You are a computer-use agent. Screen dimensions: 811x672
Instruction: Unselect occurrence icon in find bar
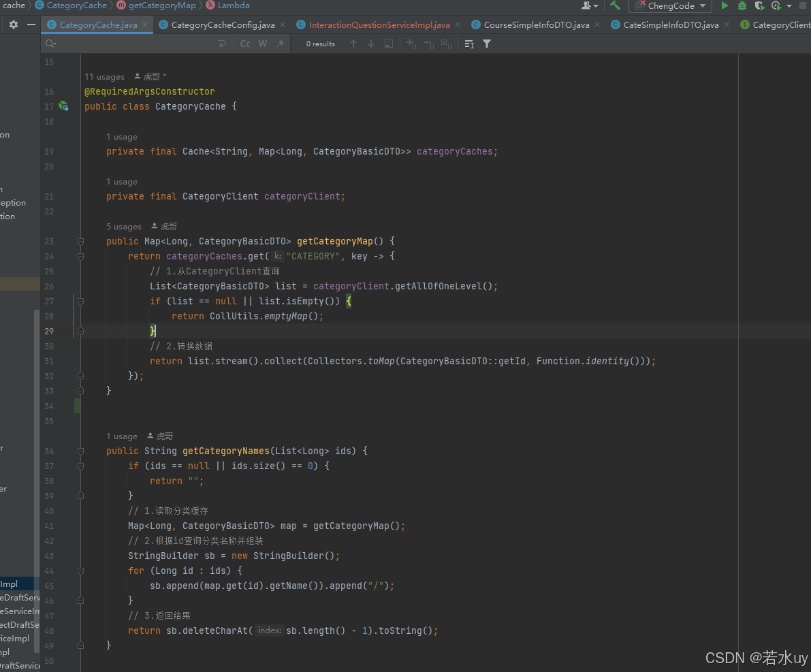pyautogui.click(x=429, y=44)
